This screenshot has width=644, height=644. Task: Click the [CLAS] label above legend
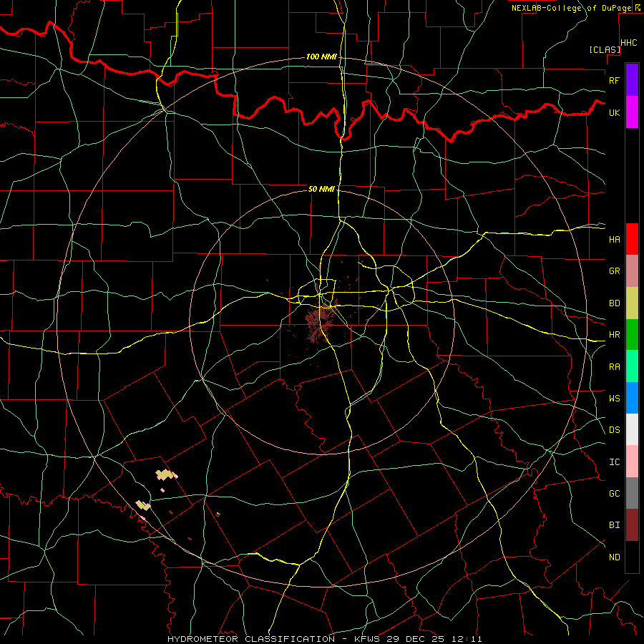(x=605, y=49)
